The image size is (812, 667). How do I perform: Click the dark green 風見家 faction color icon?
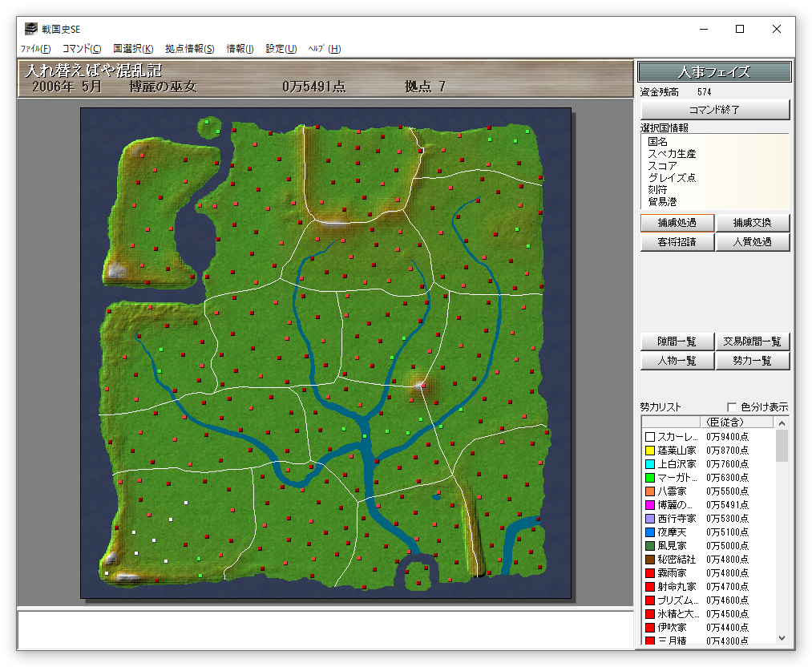point(650,546)
